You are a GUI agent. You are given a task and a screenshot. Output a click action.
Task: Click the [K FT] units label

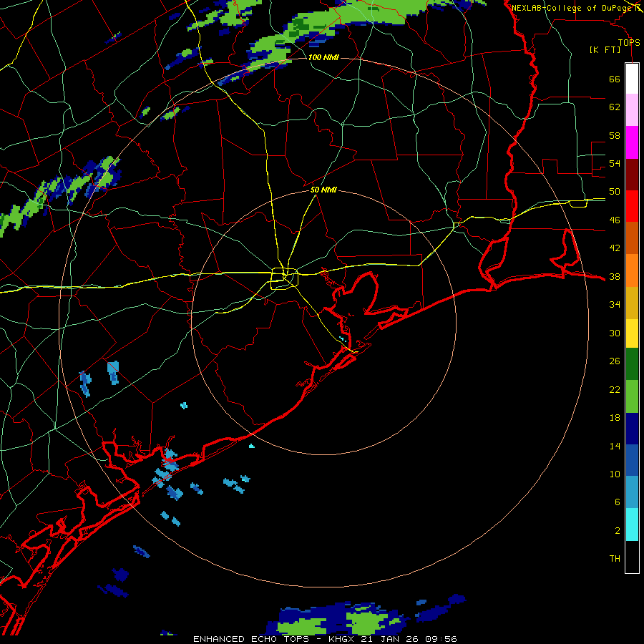tap(605, 50)
